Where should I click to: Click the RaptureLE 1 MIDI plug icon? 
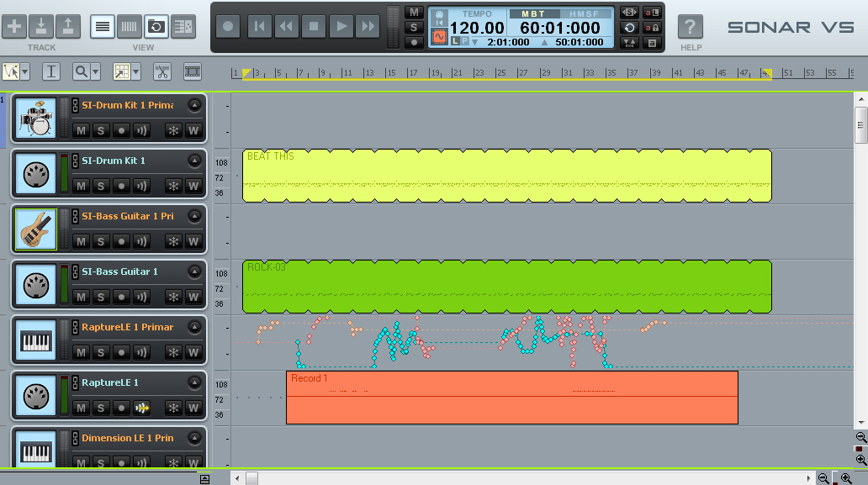click(36, 396)
